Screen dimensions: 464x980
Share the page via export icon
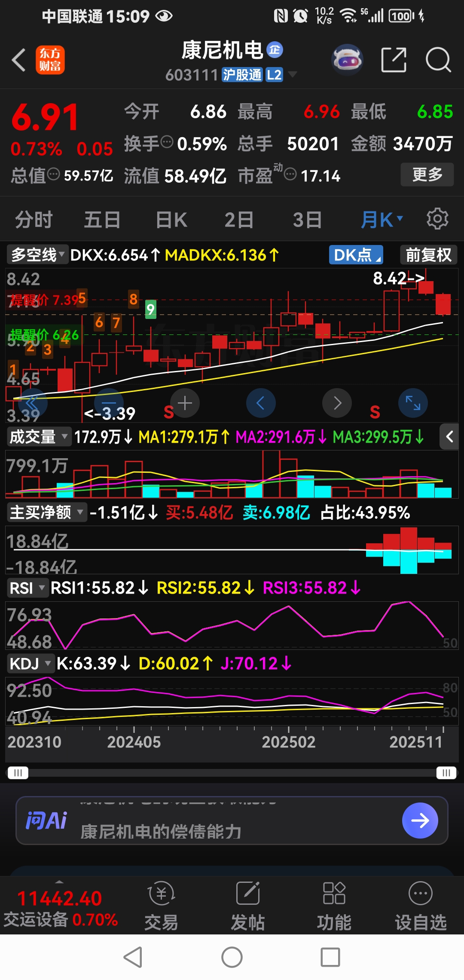[394, 60]
